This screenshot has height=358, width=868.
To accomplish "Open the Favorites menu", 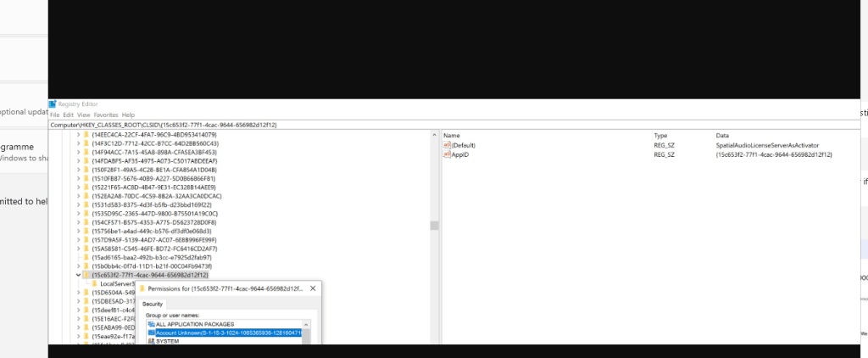I will pyautogui.click(x=106, y=115).
